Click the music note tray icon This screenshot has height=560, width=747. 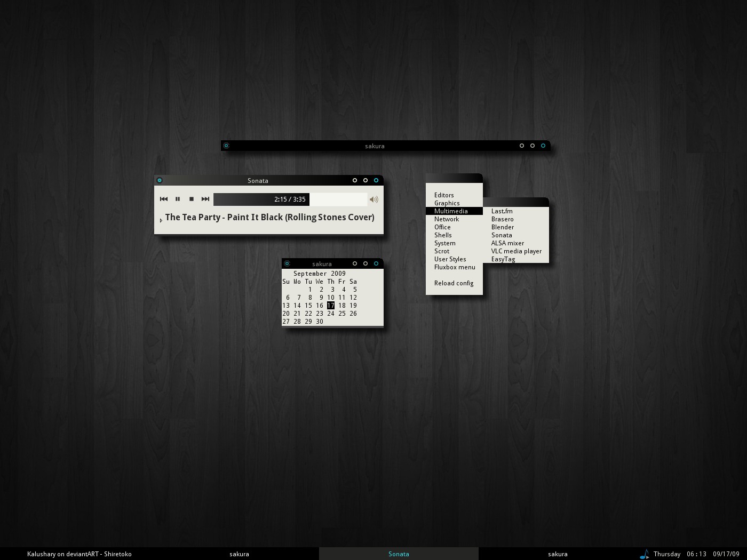[x=645, y=554]
